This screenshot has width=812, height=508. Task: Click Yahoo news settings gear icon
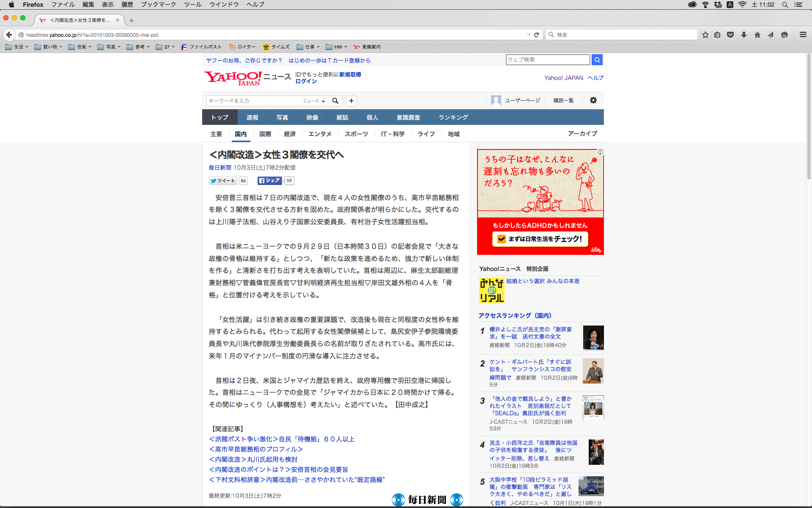593,100
